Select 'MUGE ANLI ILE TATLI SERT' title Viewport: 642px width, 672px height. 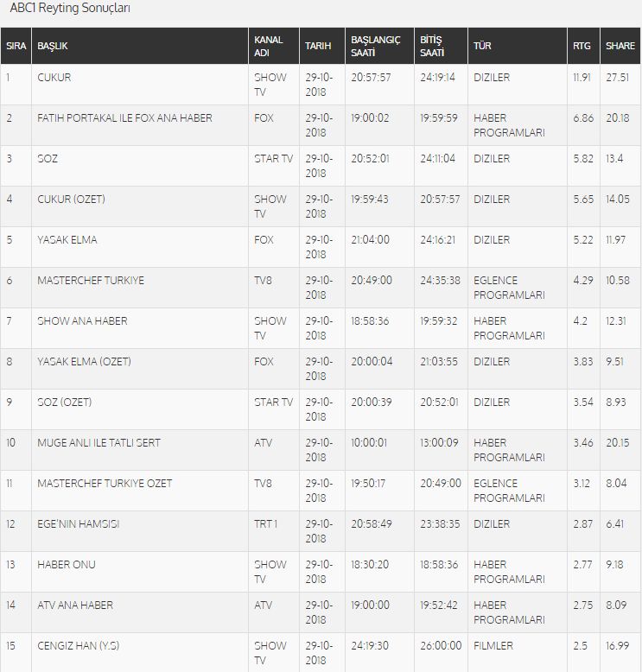[x=99, y=443]
